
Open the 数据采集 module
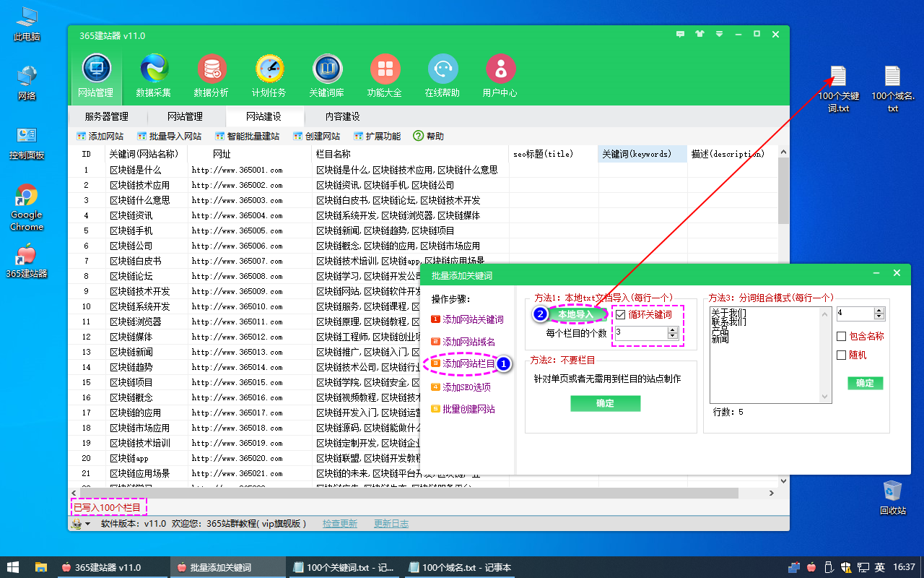point(154,77)
